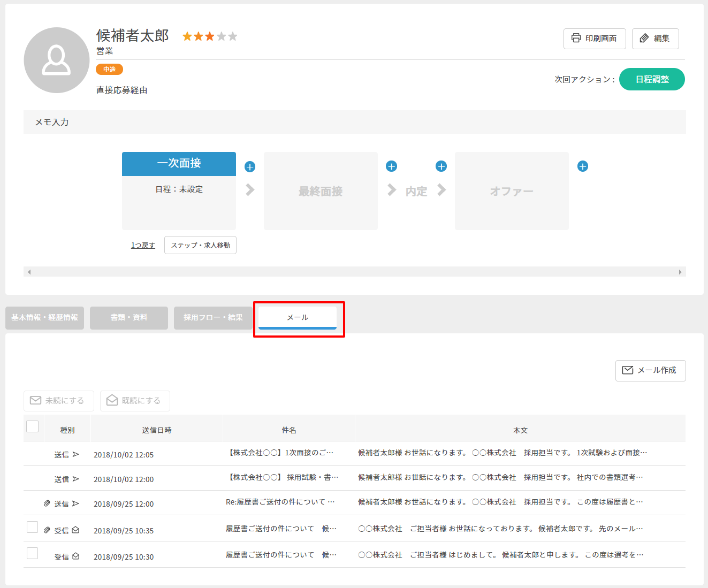Click sent arrow icon in 2018/09/25 12:00 row
This screenshot has width=708, height=588.
pos(75,503)
